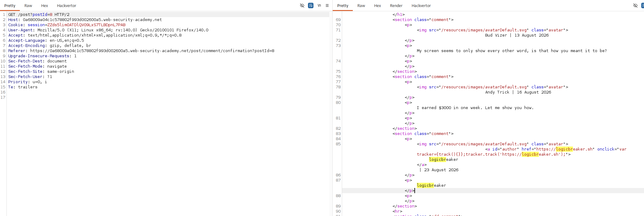This screenshot has height=216, width=644.
Task: Open the response Render tab
Action: coord(396,6)
